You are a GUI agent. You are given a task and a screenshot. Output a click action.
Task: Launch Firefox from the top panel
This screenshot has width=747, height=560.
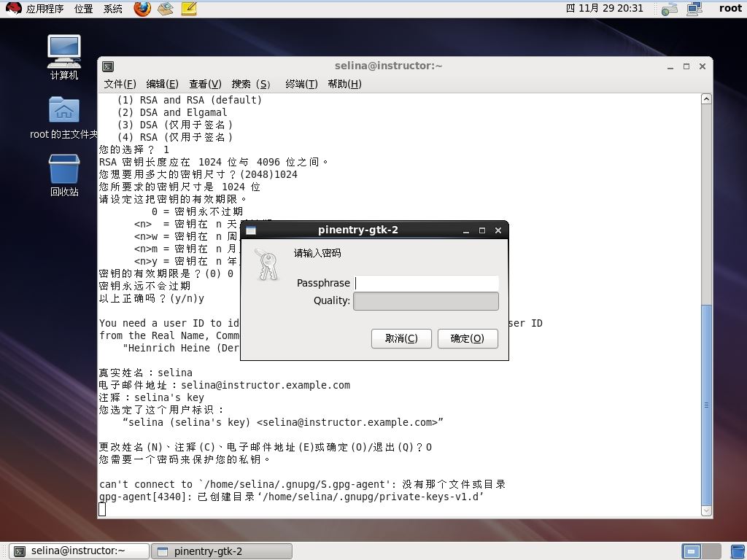click(142, 9)
